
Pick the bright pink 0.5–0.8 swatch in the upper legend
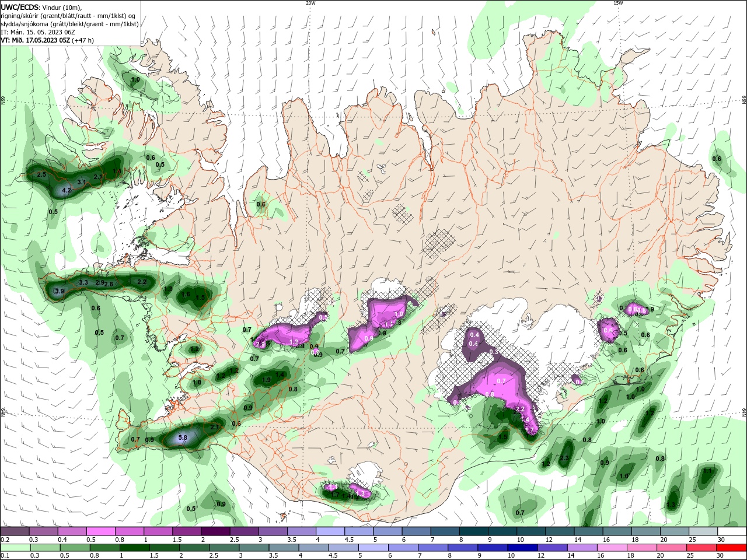pyautogui.click(x=100, y=531)
